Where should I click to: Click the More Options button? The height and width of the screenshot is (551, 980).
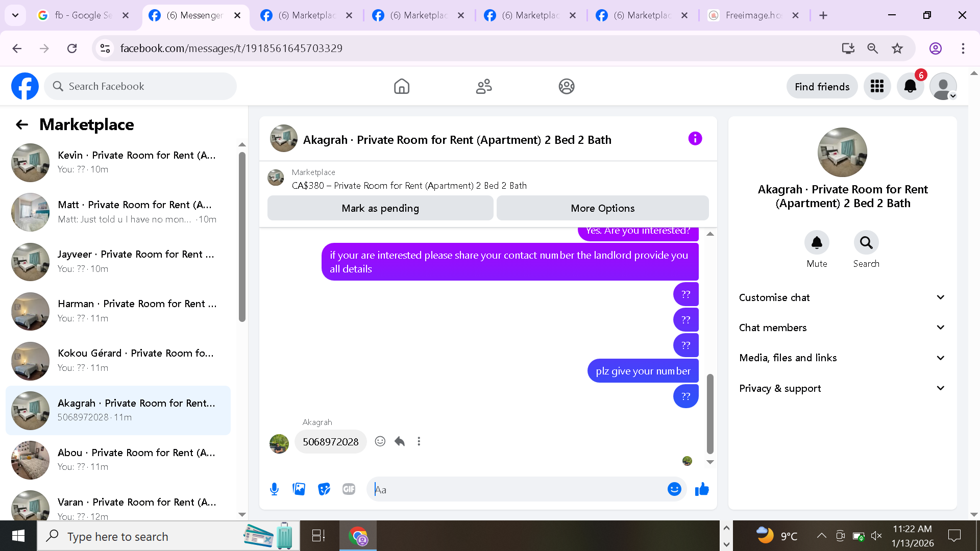coord(602,208)
